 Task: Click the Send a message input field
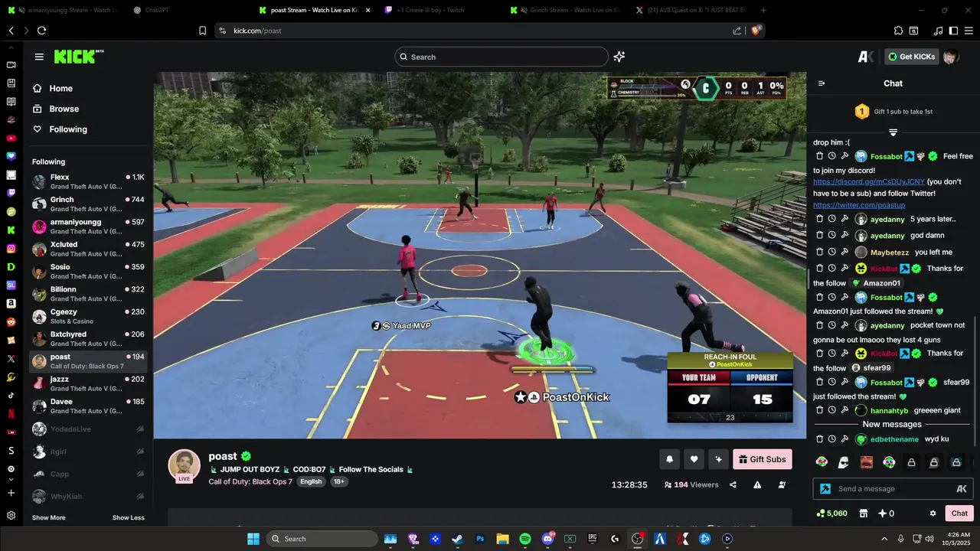893,489
